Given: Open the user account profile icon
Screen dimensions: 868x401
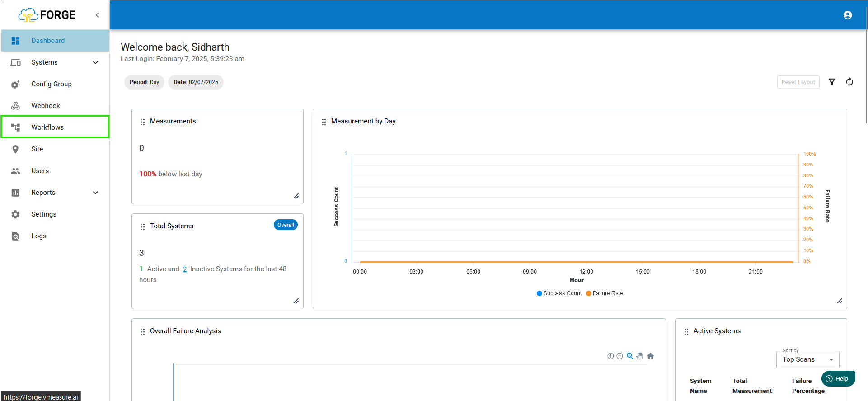Looking at the screenshot, I should pos(848,15).
